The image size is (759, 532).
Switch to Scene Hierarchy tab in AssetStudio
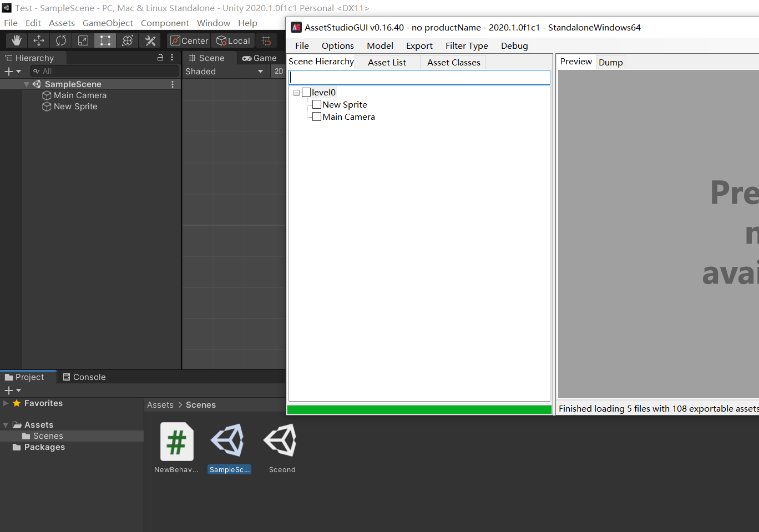[x=321, y=62]
